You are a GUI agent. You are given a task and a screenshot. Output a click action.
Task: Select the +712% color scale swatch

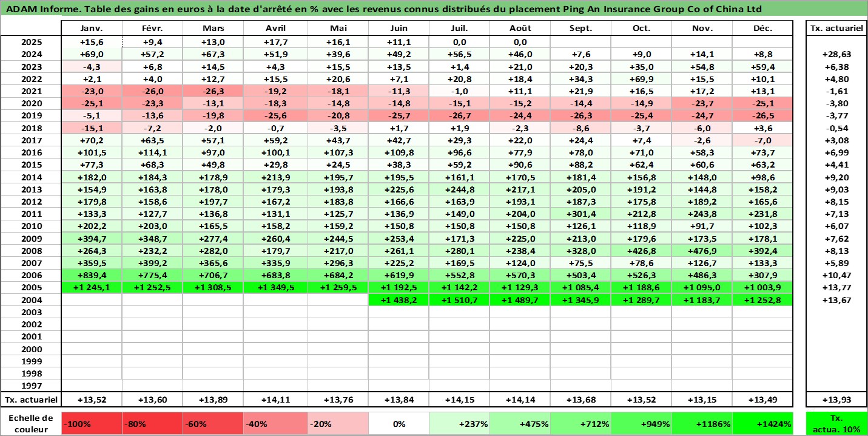coord(580,424)
